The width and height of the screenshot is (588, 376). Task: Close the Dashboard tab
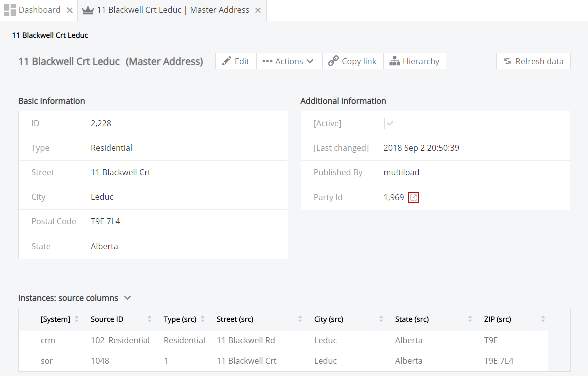coord(70,10)
